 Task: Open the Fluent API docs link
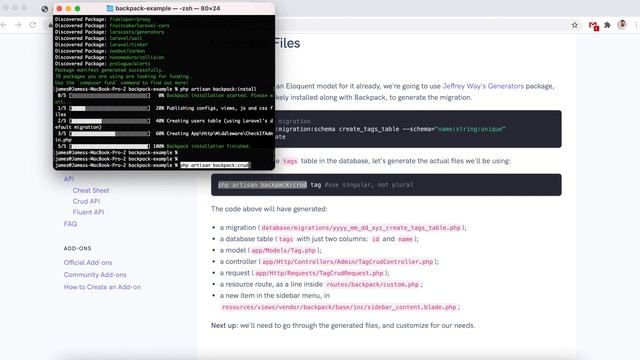[88, 212]
